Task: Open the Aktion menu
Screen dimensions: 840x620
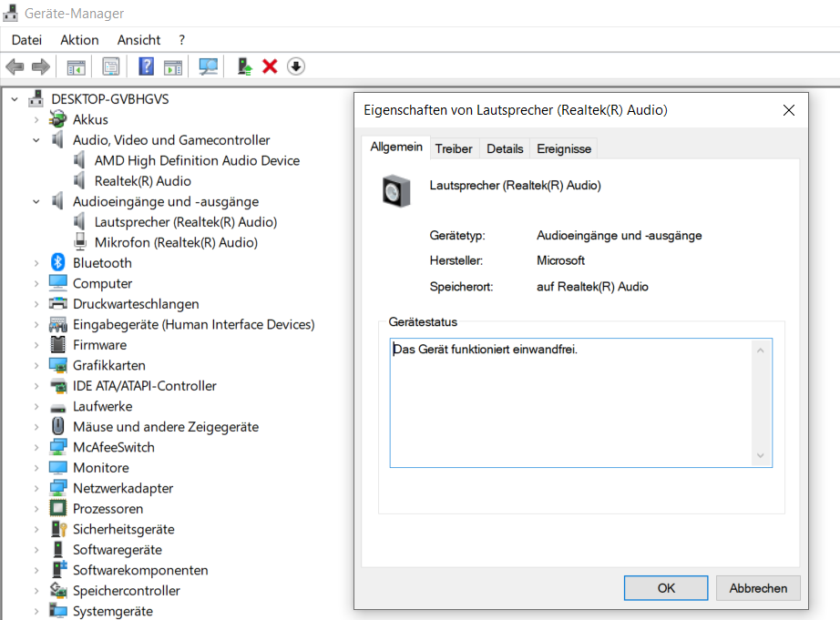Action: point(79,40)
